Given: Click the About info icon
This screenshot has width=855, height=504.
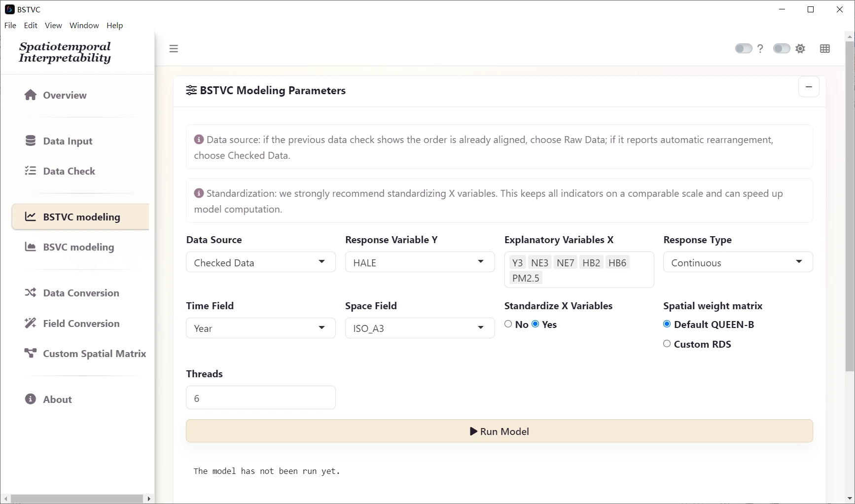Looking at the screenshot, I should 31,399.
